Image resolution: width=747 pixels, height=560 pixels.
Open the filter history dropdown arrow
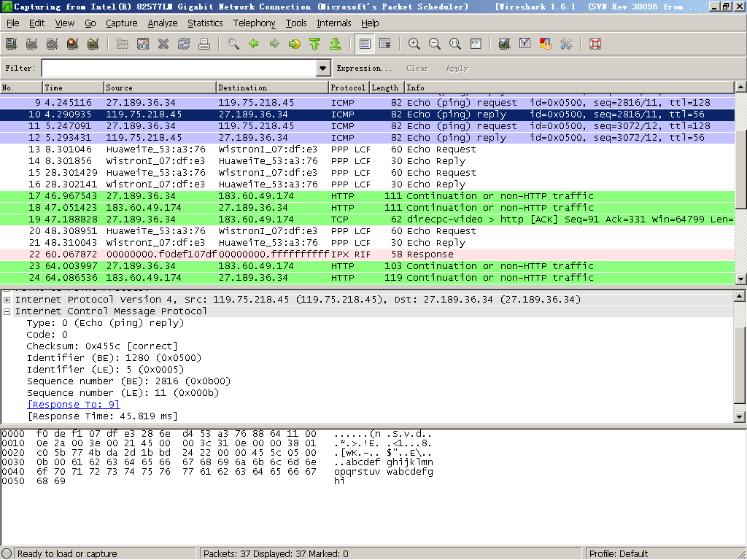323,68
